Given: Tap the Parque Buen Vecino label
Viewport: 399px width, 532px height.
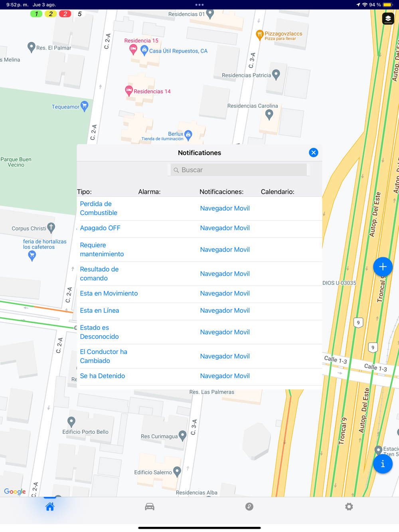Looking at the screenshot, I should tap(16, 162).
